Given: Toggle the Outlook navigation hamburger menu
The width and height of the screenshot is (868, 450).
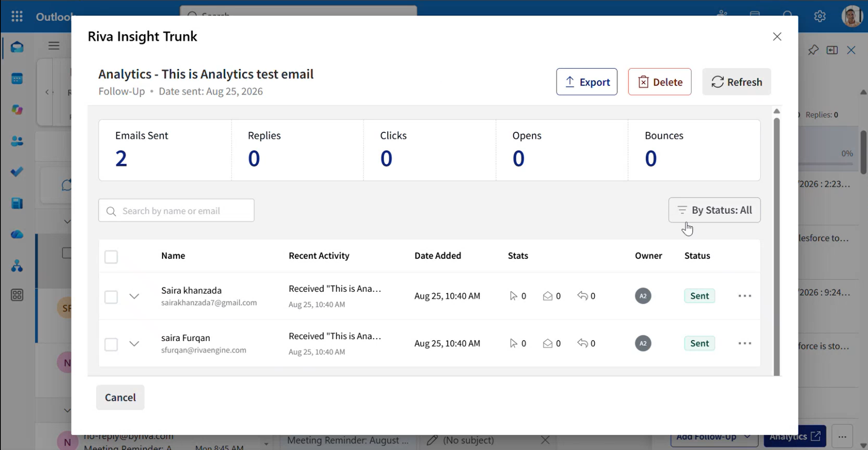Looking at the screenshot, I should click(54, 46).
